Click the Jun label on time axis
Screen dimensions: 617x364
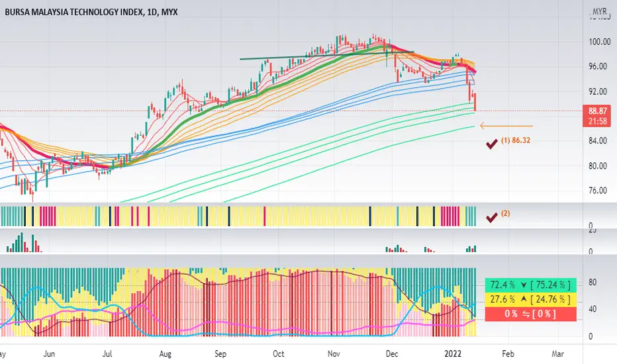(x=49, y=354)
